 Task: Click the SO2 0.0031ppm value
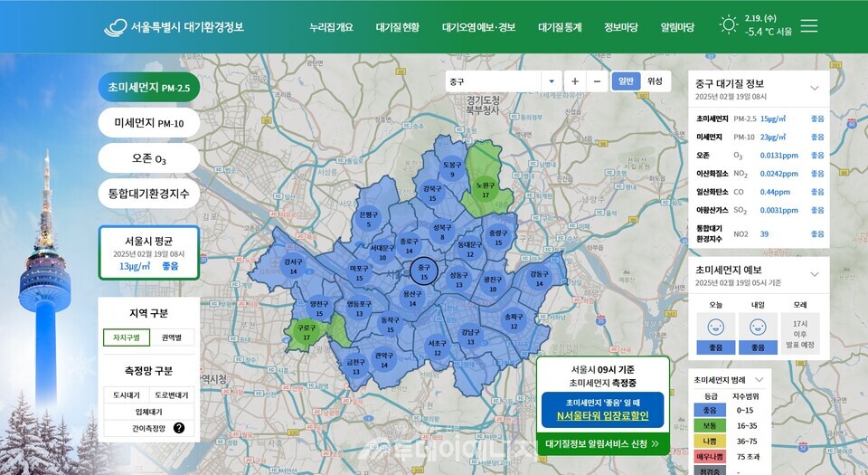tap(778, 211)
